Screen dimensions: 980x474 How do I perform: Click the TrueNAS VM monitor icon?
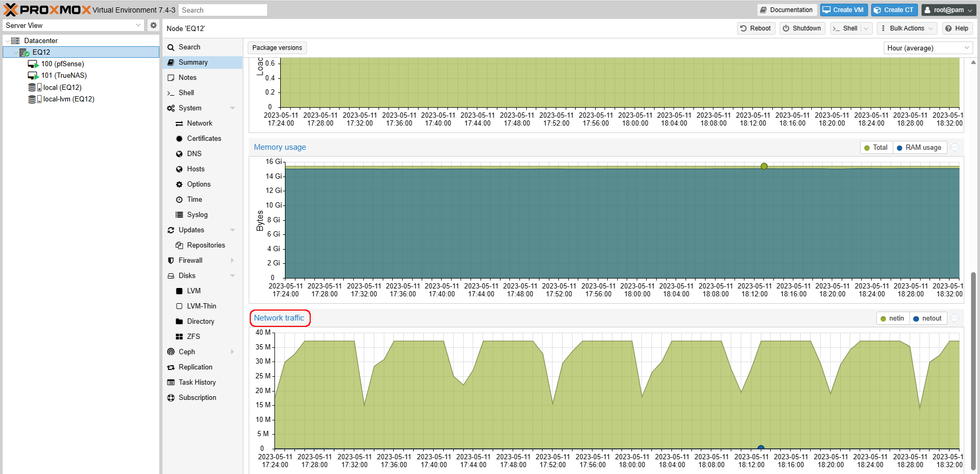click(33, 76)
